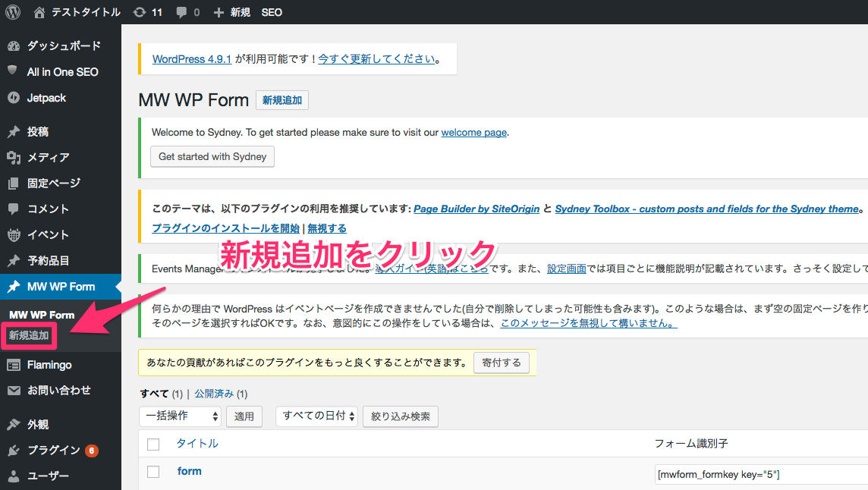868x490 pixels.
Task: Click the 寄付する donate button
Action: tap(502, 363)
